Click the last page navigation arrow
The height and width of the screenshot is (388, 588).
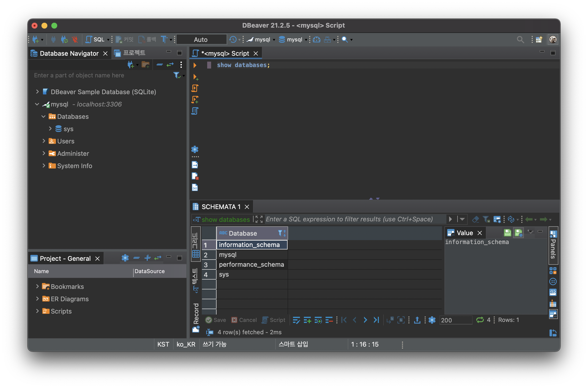pyautogui.click(x=376, y=320)
